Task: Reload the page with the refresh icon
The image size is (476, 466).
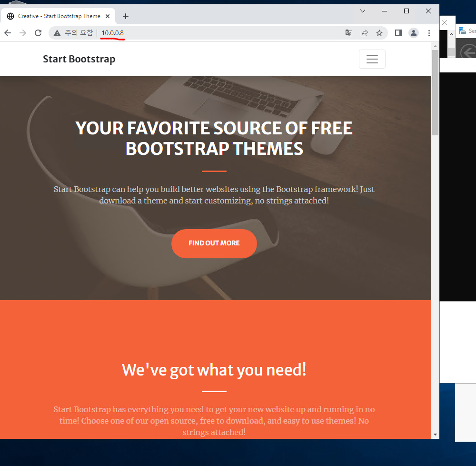Action: 38,33
